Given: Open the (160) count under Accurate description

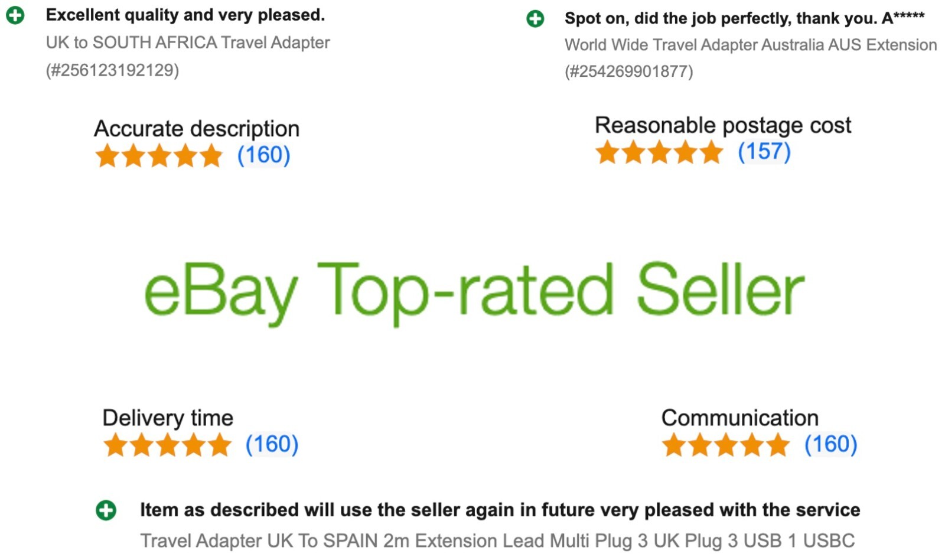Looking at the screenshot, I should pyautogui.click(x=263, y=155).
